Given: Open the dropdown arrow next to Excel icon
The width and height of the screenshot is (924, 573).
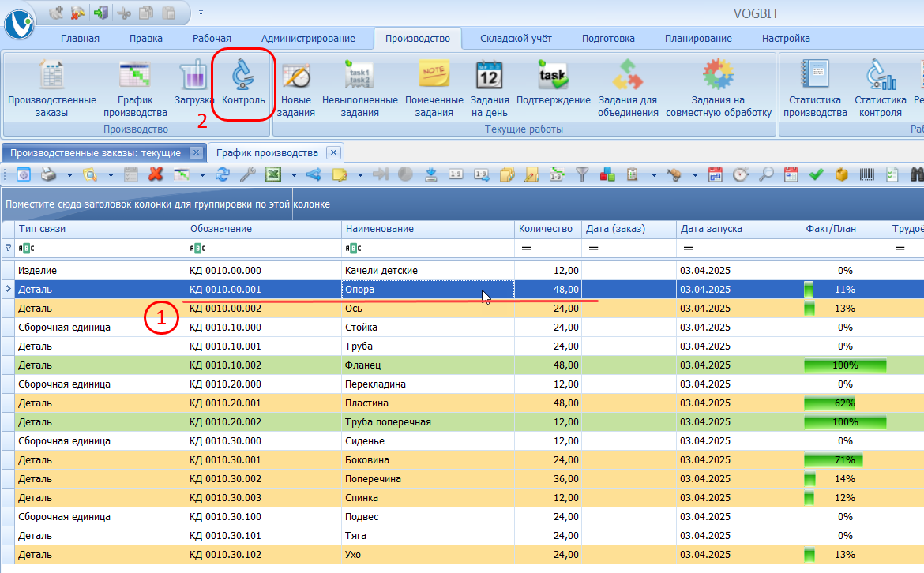Looking at the screenshot, I should [x=293, y=174].
